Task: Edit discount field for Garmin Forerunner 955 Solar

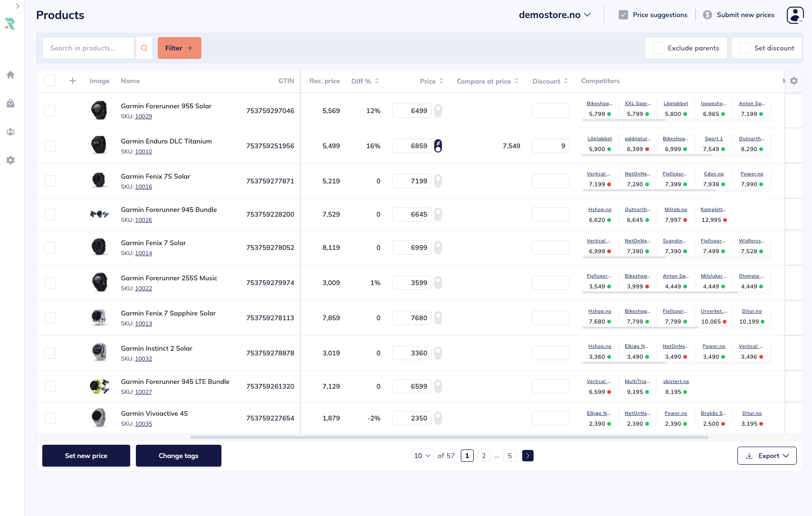Action: [x=550, y=111]
